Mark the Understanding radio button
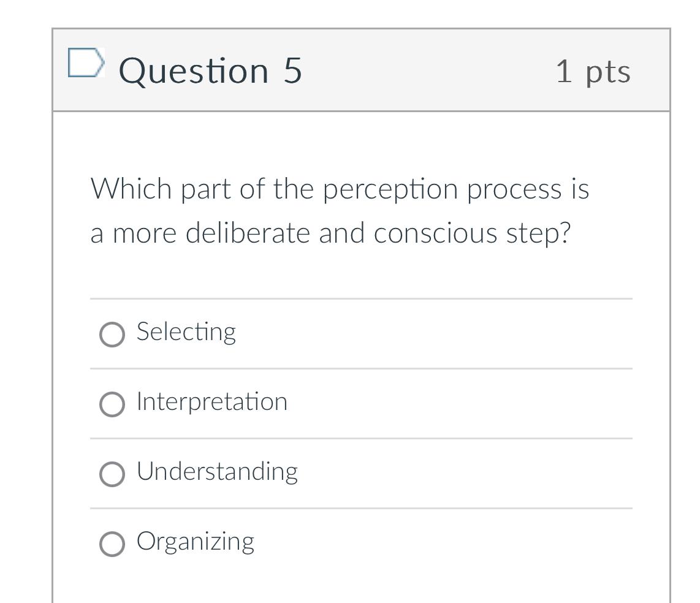The width and height of the screenshot is (700, 603). click(x=112, y=474)
